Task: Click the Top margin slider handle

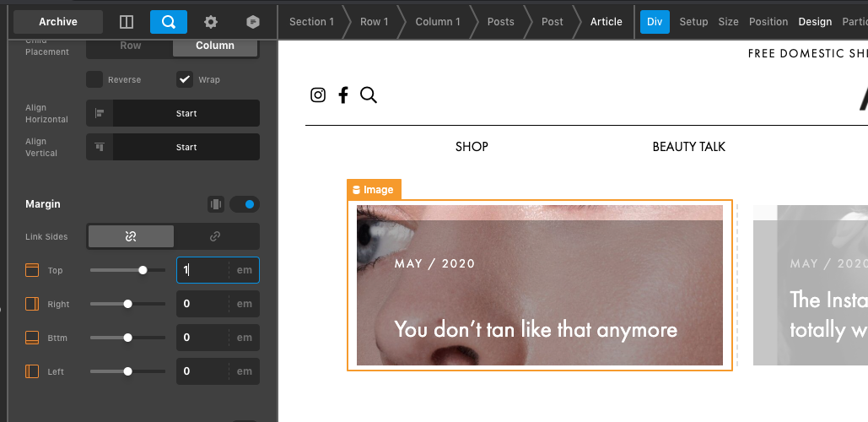Action: click(143, 270)
